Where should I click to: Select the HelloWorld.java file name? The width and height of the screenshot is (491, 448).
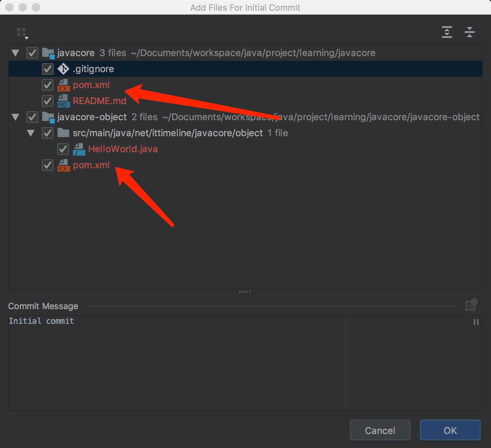[x=123, y=149]
